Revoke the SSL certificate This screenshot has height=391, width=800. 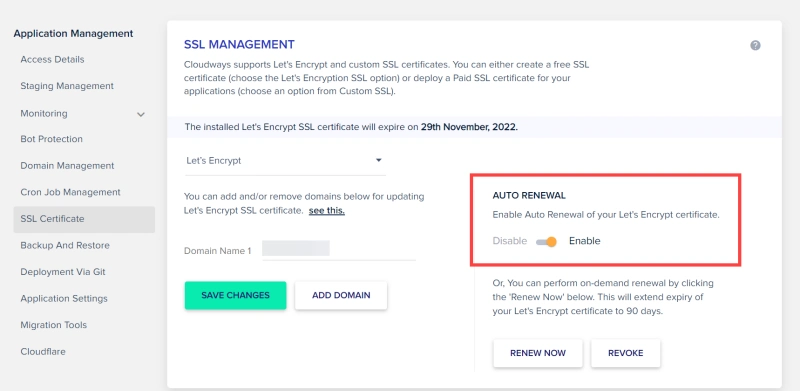(x=626, y=353)
